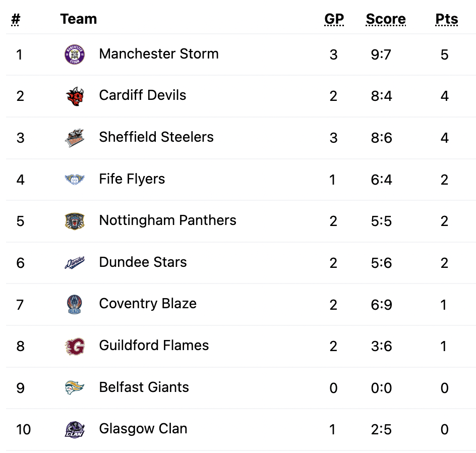Sort standings by Pts header
This screenshot has width=476, height=453.
447,19
